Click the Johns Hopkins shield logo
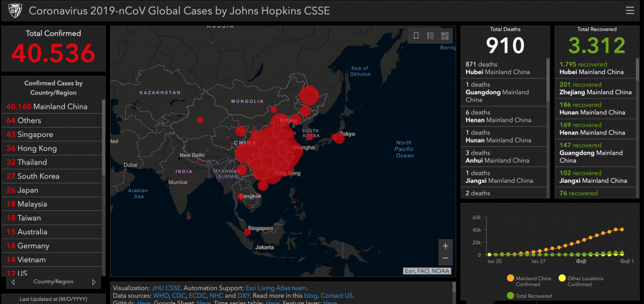This screenshot has width=644, height=304. point(14,11)
